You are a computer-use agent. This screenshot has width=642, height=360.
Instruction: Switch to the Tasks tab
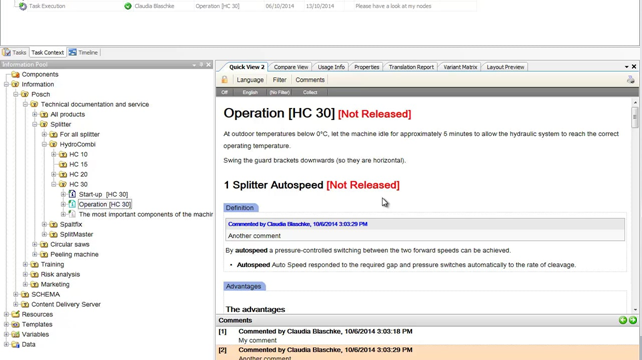click(14, 52)
